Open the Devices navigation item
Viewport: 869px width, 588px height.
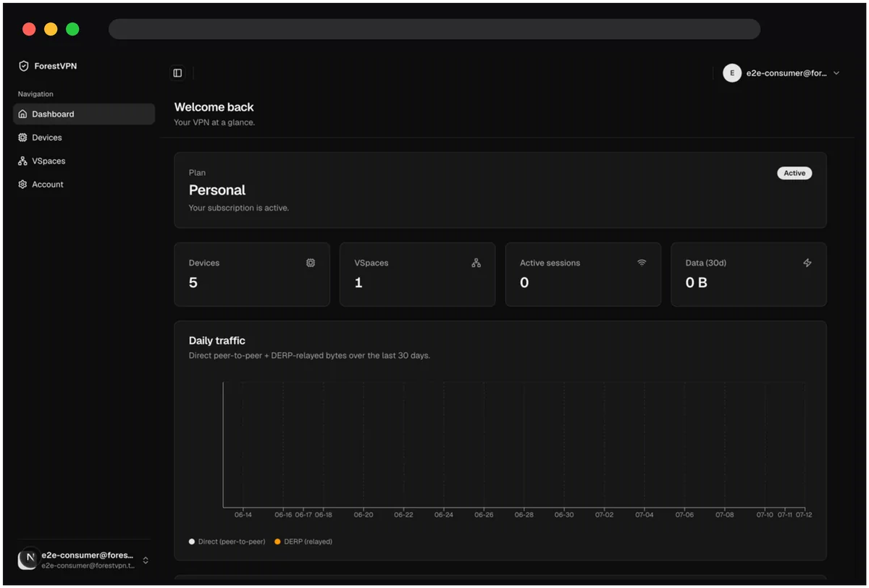pyautogui.click(x=84, y=138)
